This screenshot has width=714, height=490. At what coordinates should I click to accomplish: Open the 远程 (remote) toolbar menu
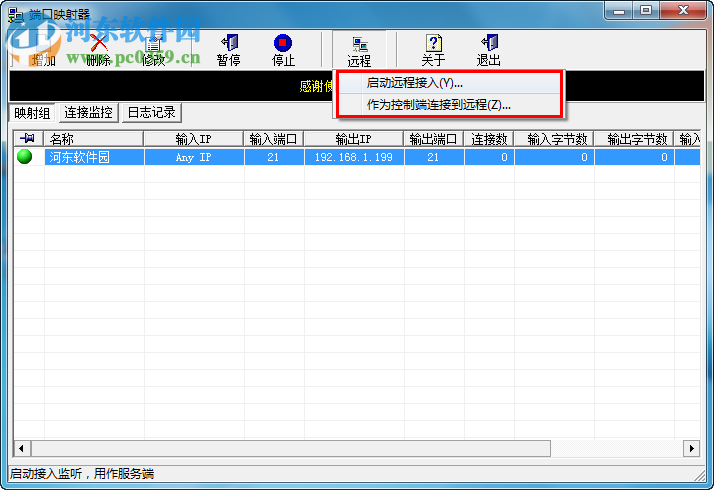359,50
